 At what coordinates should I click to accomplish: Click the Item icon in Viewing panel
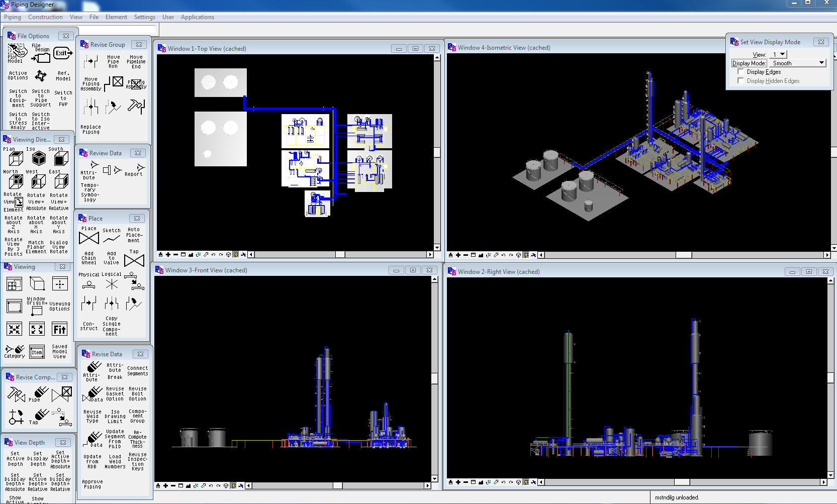[x=37, y=352]
